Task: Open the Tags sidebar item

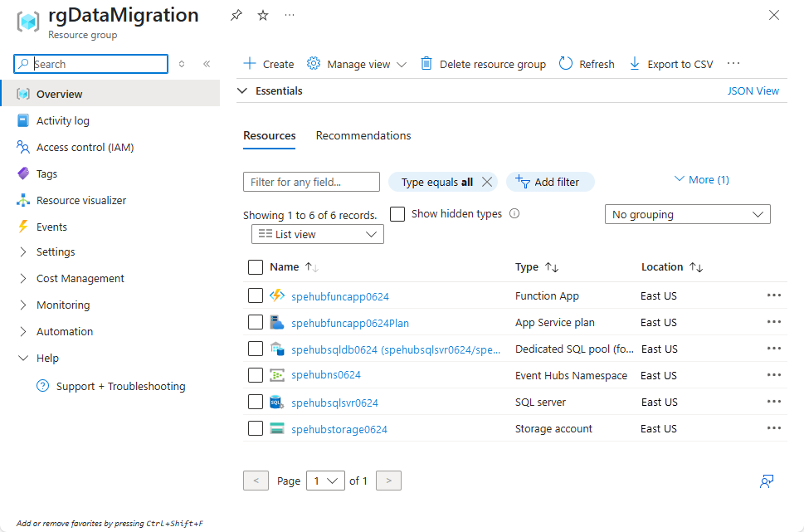Action: tap(46, 173)
